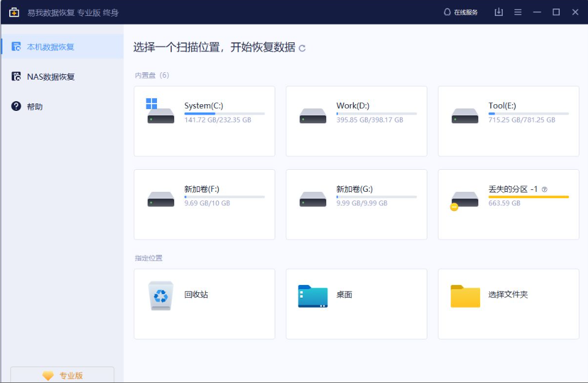The image size is (588, 383).
Task: Open the 帮助 help item
Action: (x=35, y=107)
